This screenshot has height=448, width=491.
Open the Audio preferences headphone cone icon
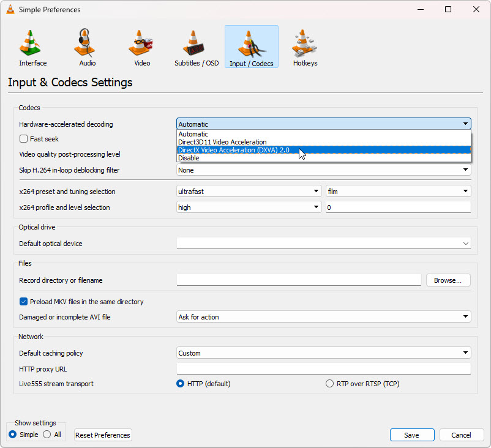coord(87,47)
